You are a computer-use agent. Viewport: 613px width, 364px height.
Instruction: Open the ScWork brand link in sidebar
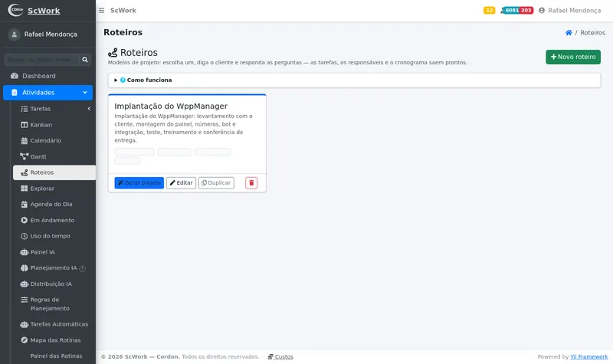[44, 11]
